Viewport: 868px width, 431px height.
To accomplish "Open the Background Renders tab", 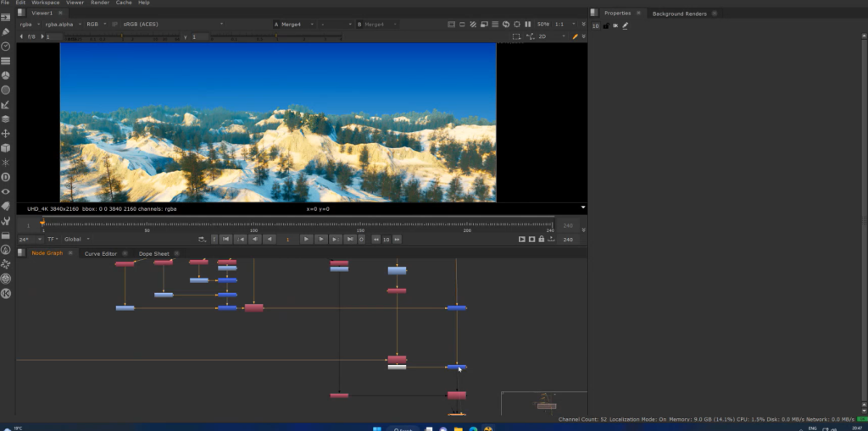I will pyautogui.click(x=679, y=14).
